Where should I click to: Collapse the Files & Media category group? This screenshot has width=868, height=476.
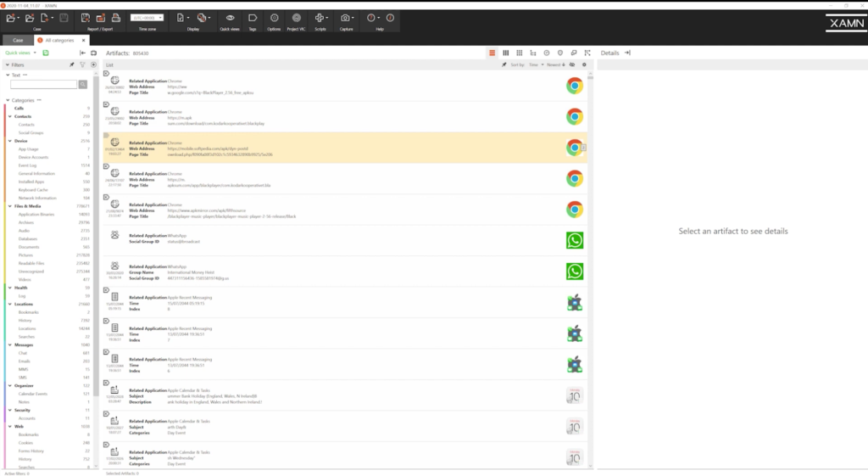pyautogui.click(x=10, y=206)
